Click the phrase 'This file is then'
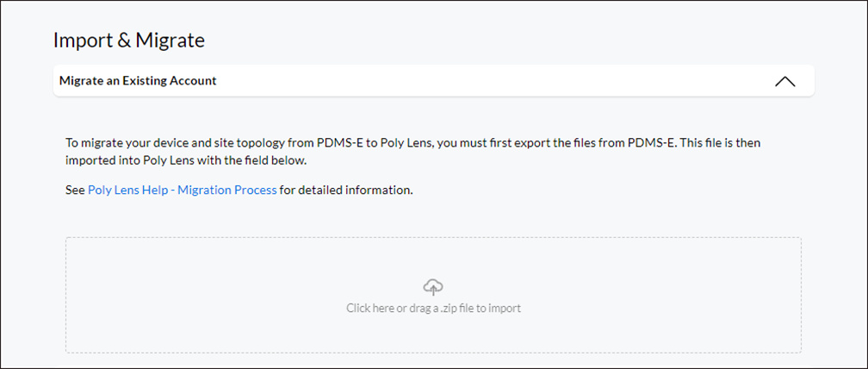Image resolution: width=868 pixels, height=369 pixels. pos(720,143)
